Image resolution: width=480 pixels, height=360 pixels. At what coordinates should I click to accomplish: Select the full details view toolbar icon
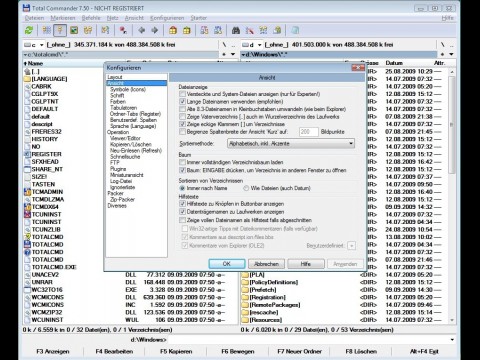coord(60,30)
